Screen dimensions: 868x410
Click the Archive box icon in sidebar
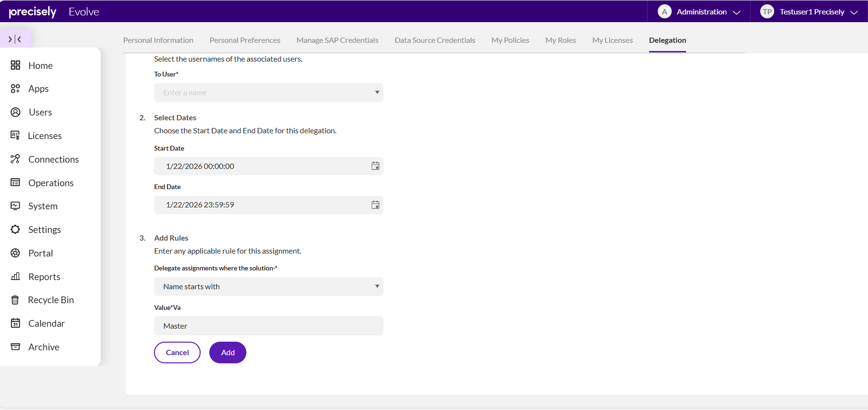[x=15, y=347]
